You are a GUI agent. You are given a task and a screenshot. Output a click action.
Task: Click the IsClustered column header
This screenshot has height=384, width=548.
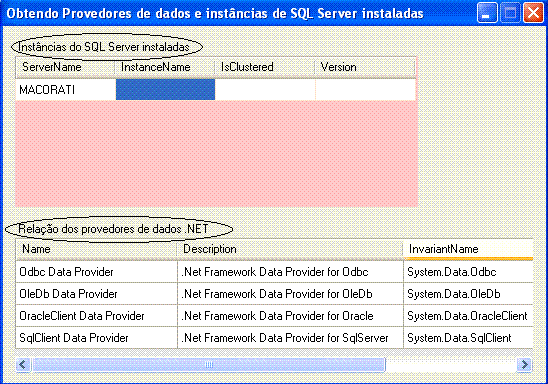pos(265,67)
